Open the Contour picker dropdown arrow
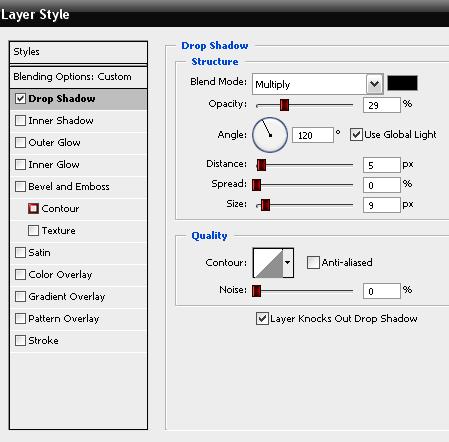The image size is (449, 442). tap(288, 263)
